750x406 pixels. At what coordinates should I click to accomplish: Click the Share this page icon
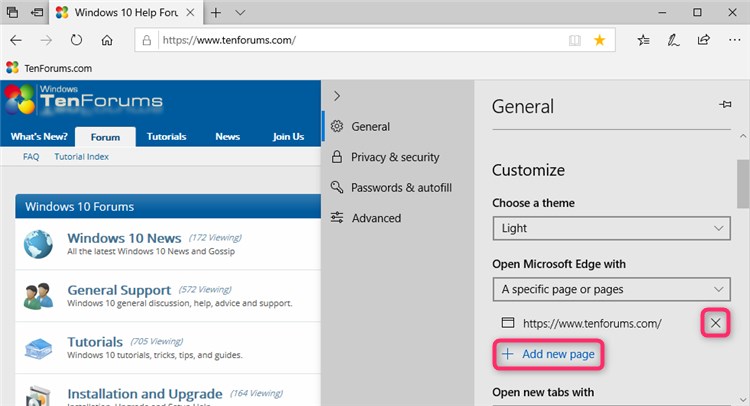coord(704,40)
